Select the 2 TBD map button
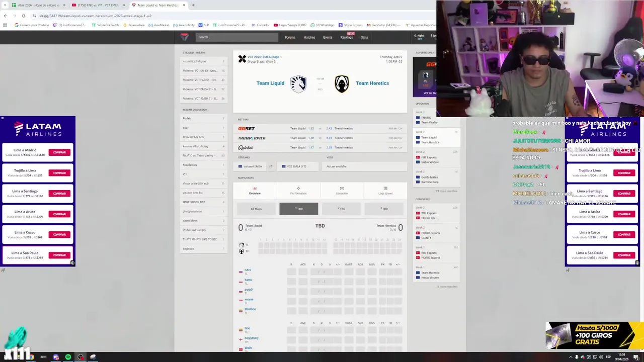Image resolution: width=644 pixels, height=362 pixels. point(341,209)
